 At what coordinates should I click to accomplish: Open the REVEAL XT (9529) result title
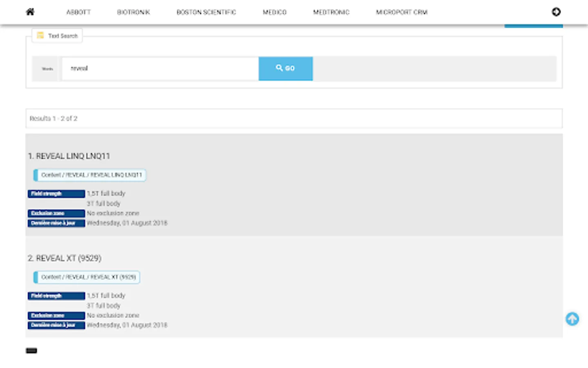click(65, 258)
